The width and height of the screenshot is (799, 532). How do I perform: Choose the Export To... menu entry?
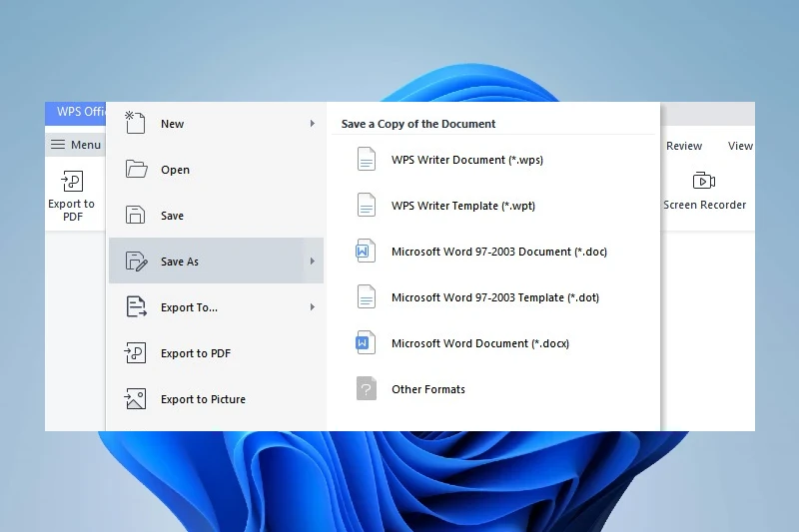click(x=216, y=307)
